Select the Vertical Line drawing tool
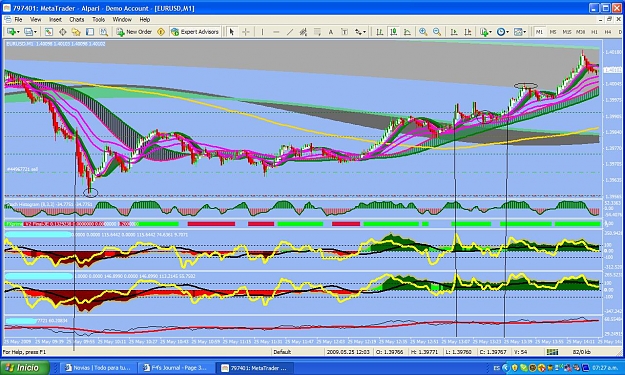 (262, 32)
